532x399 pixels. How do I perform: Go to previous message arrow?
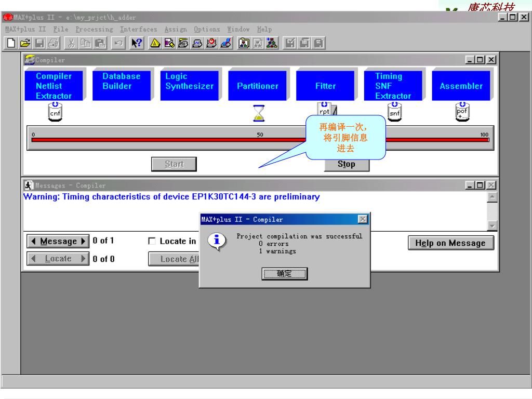point(33,241)
